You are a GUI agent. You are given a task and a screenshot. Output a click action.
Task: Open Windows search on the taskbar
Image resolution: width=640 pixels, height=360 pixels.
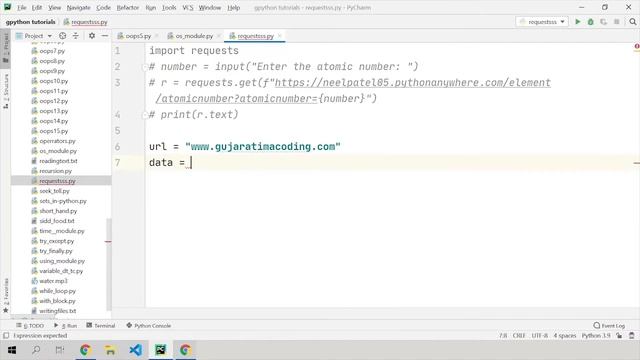[x=36, y=350]
